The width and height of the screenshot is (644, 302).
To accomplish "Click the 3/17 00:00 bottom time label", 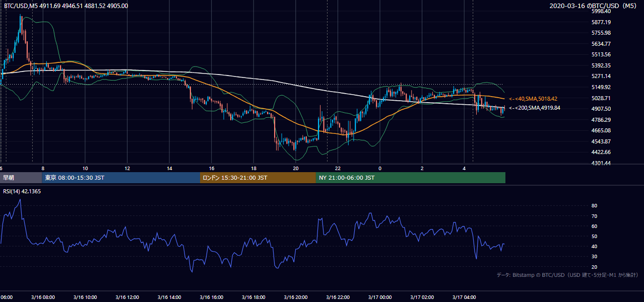I will click(380, 297).
